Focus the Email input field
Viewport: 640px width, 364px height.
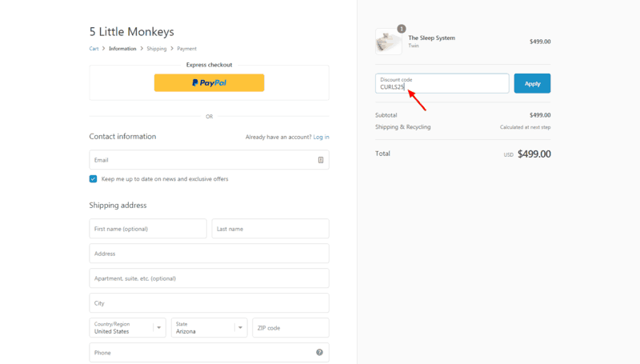point(209,160)
